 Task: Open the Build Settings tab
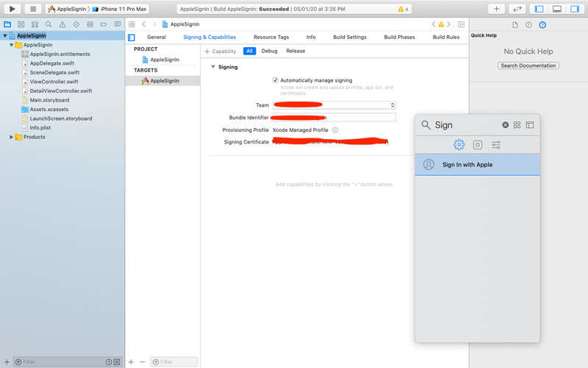tap(350, 38)
